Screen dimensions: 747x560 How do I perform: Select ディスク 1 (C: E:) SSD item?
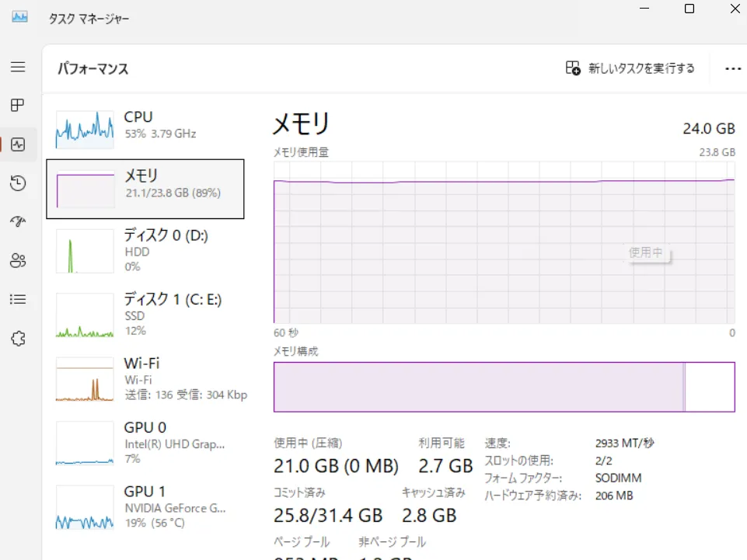146,314
